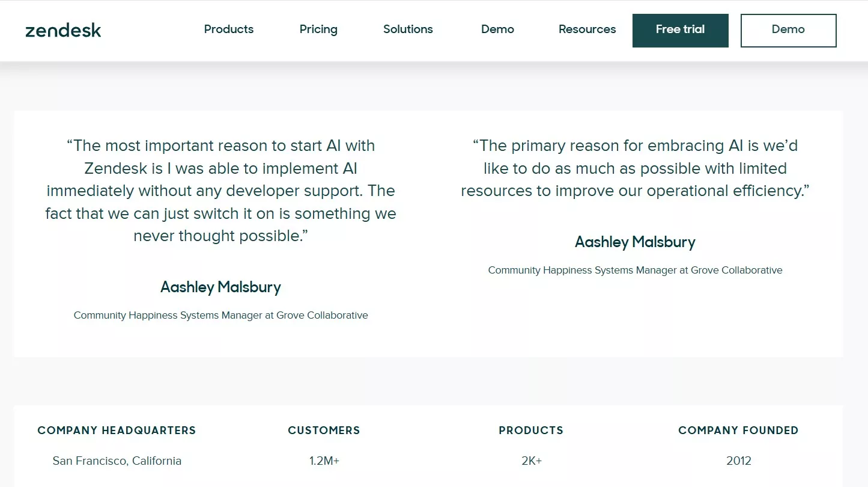
Task: Click the zendesk logo
Action: 63,30
